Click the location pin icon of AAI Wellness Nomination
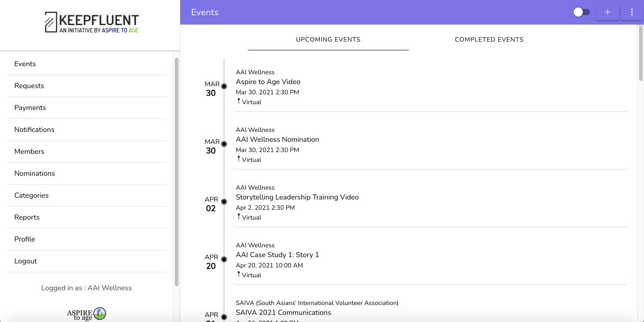The height and width of the screenshot is (322, 644). coord(239,159)
